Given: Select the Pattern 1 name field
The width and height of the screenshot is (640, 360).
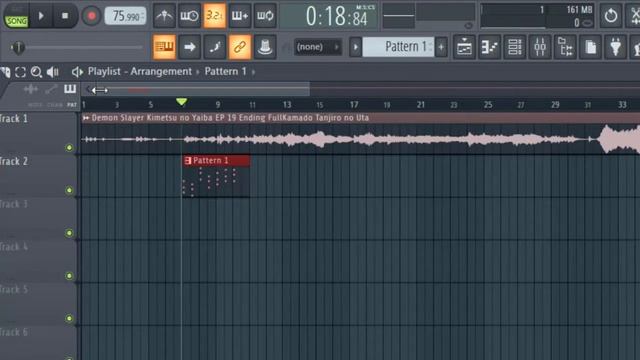Looking at the screenshot, I should point(398,47).
